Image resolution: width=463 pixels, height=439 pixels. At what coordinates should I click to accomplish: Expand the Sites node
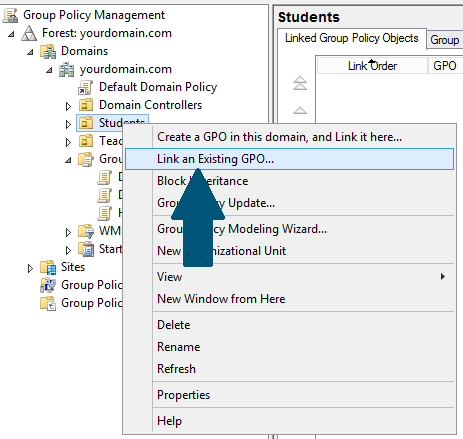coord(30,268)
